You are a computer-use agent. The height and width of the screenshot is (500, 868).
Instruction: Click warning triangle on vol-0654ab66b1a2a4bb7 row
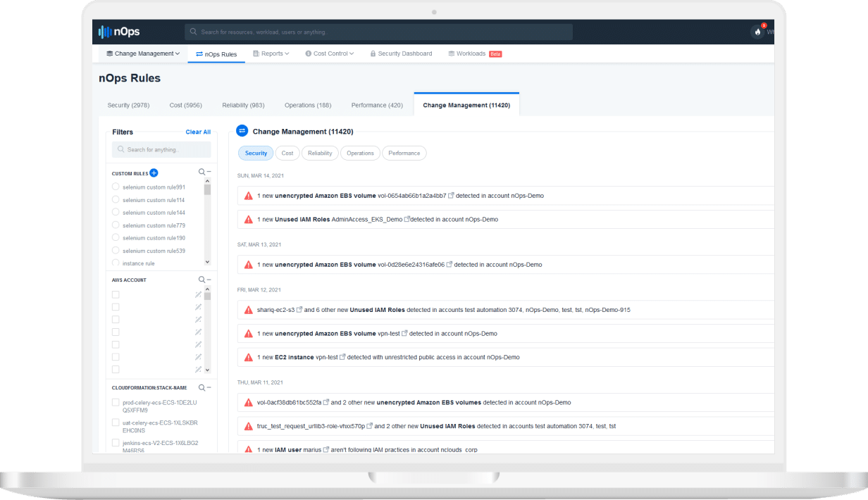(248, 196)
